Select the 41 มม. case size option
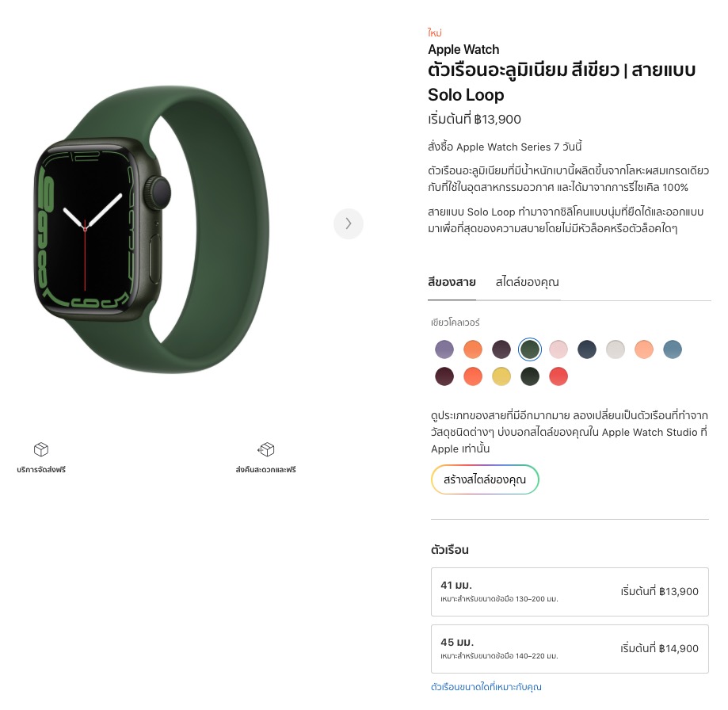Screen dimensions: 728x710 pos(570,592)
